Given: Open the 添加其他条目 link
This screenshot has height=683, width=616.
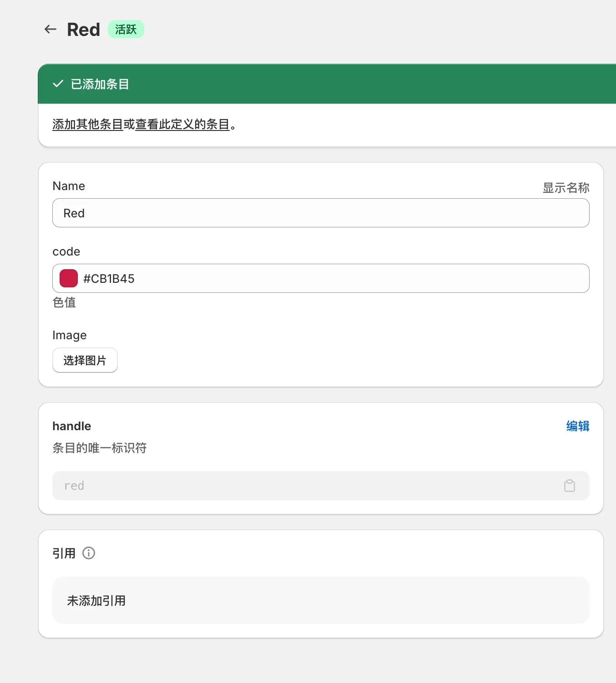Looking at the screenshot, I should [x=88, y=125].
